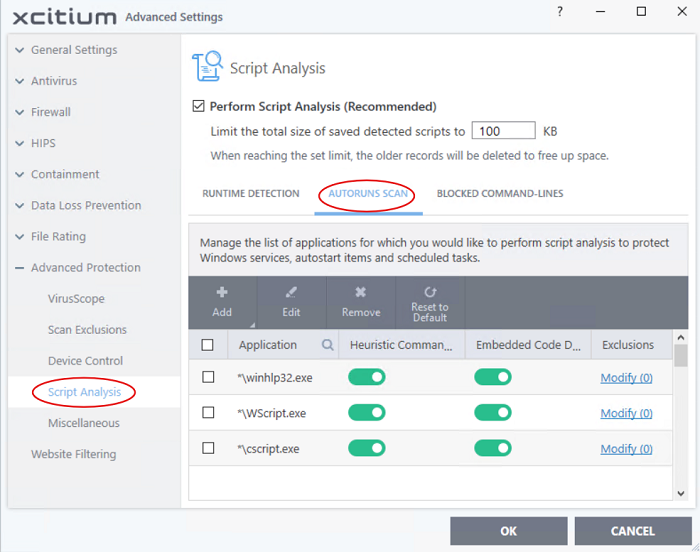Open the Add button dropdown corner arrow

coord(252,325)
